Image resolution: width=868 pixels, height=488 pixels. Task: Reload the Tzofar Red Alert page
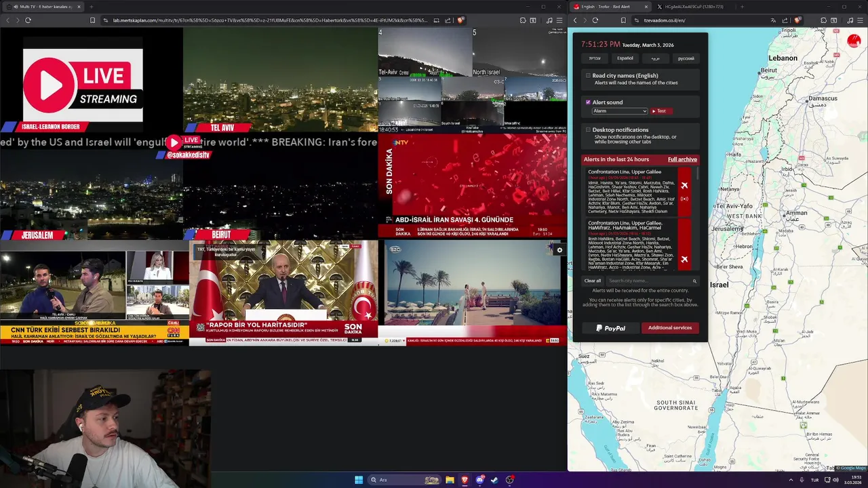[x=595, y=20]
